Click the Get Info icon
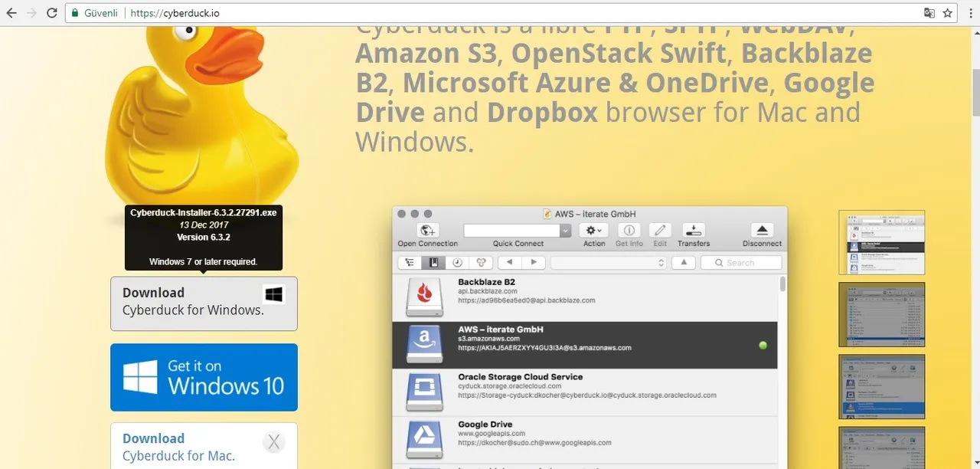Image resolution: width=980 pixels, height=469 pixels. tap(629, 230)
